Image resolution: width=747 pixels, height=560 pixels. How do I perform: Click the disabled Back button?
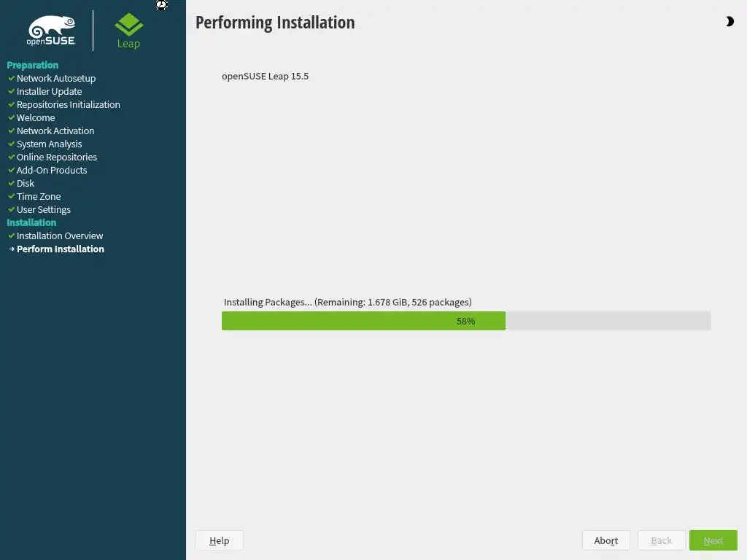tap(661, 540)
